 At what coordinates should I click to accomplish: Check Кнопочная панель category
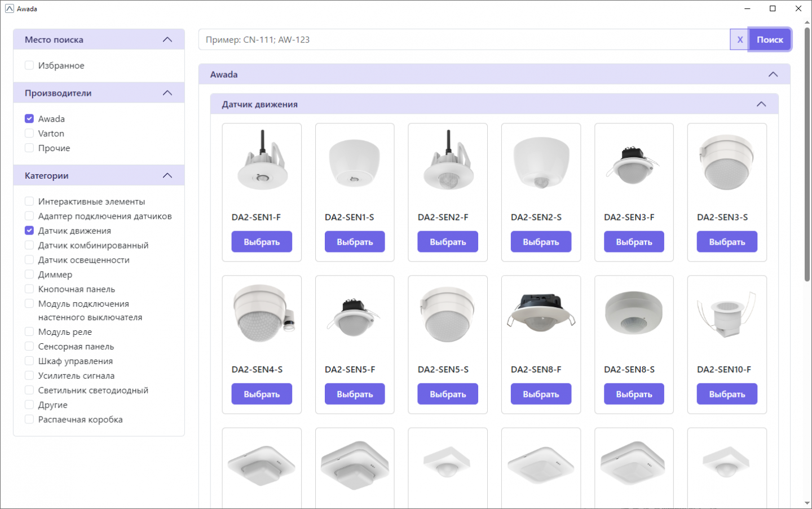click(29, 289)
